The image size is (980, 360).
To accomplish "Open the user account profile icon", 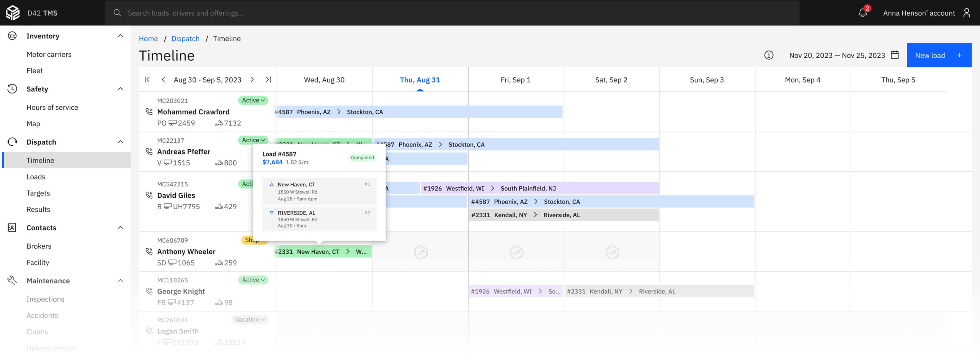I will [x=967, y=13].
